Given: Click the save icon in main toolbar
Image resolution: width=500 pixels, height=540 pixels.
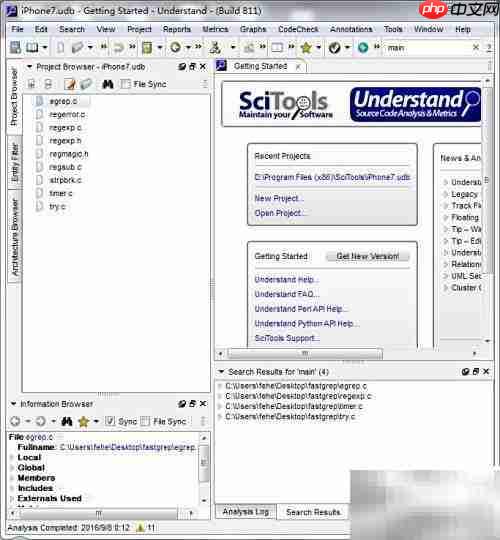Looking at the screenshot, I should (x=15, y=48).
